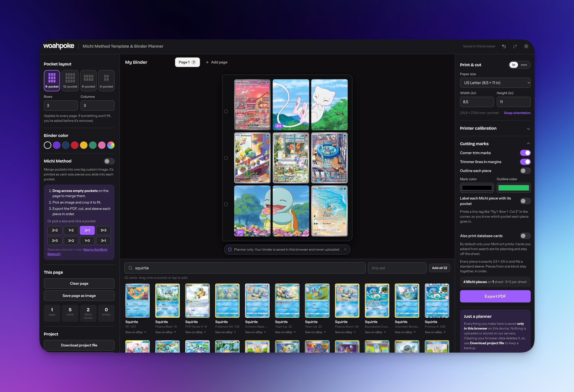Click the plus icon on Add page
The height and width of the screenshot is (392, 574).
(x=207, y=62)
